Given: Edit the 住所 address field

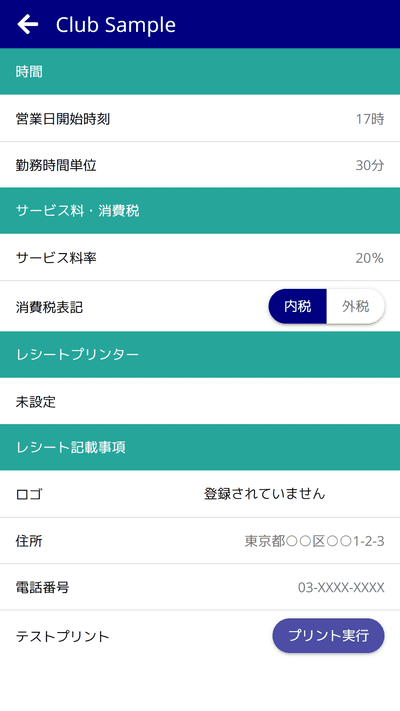Looking at the screenshot, I should (x=200, y=541).
